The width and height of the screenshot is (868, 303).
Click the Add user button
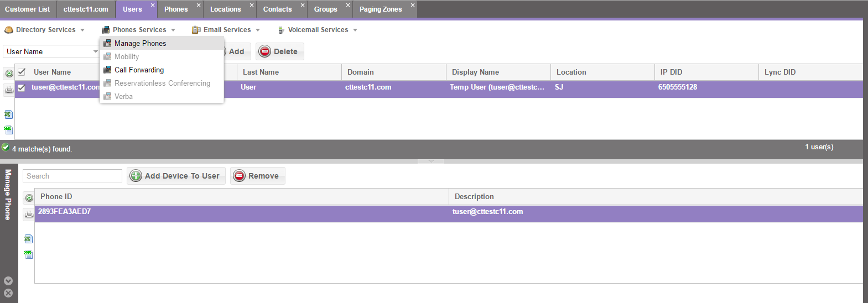click(x=237, y=51)
